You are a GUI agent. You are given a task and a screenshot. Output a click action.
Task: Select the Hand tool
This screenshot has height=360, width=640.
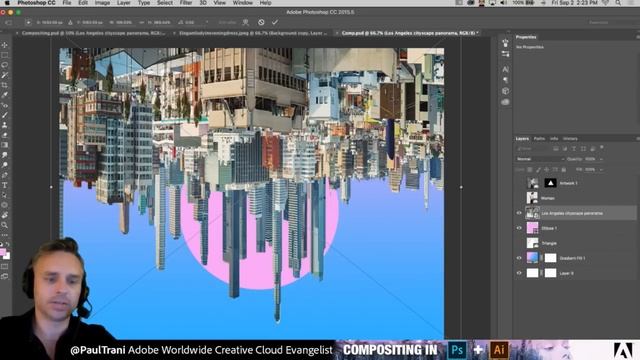tap(5, 215)
